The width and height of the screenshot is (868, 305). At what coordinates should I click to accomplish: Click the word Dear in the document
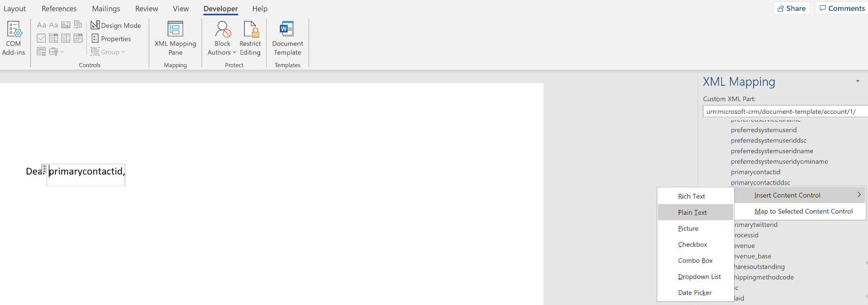[x=34, y=171]
